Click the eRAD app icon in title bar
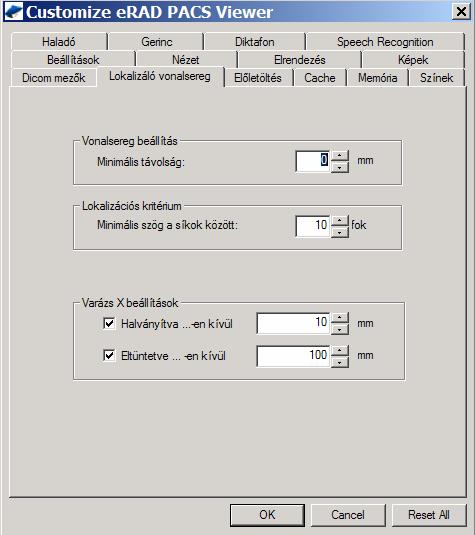The height and width of the screenshot is (535, 475). (x=14, y=12)
